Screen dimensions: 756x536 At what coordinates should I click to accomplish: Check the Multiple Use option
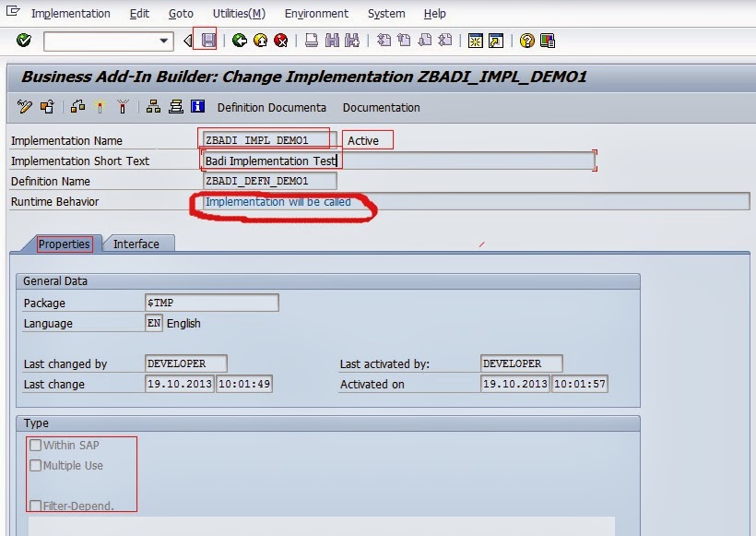(34, 464)
